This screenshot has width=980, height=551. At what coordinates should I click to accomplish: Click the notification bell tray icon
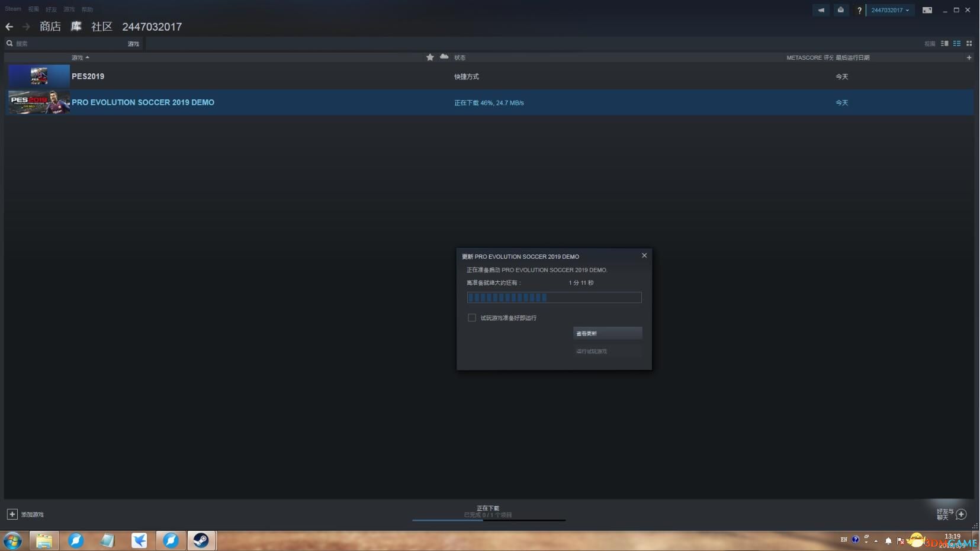(888, 540)
